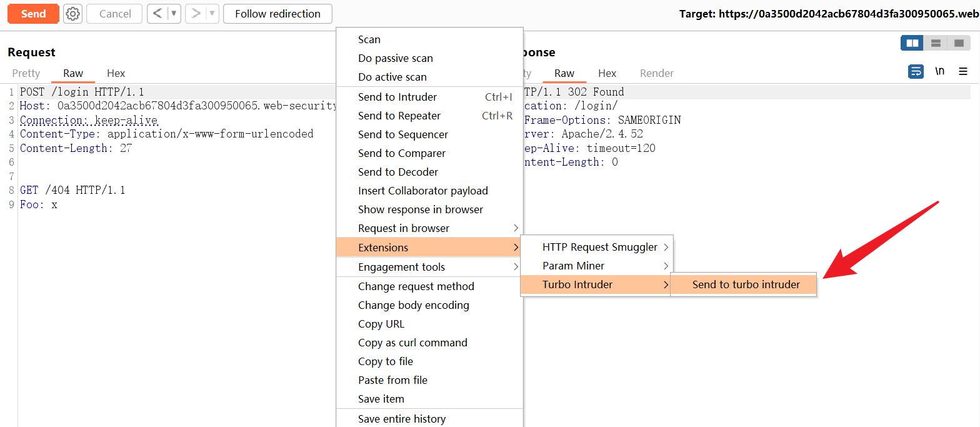Click the Follow redirection button
The width and height of the screenshot is (980, 427).
pyautogui.click(x=277, y=14)
